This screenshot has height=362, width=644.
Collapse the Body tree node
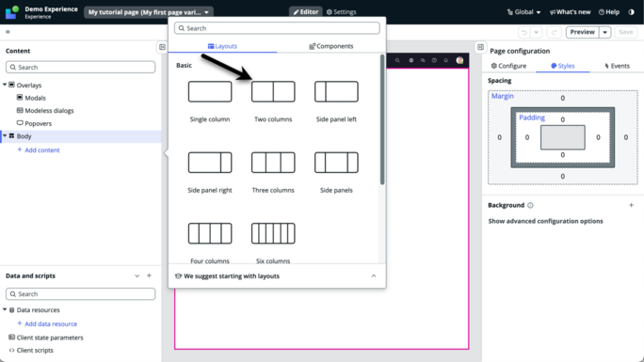[x=5, y=135]
